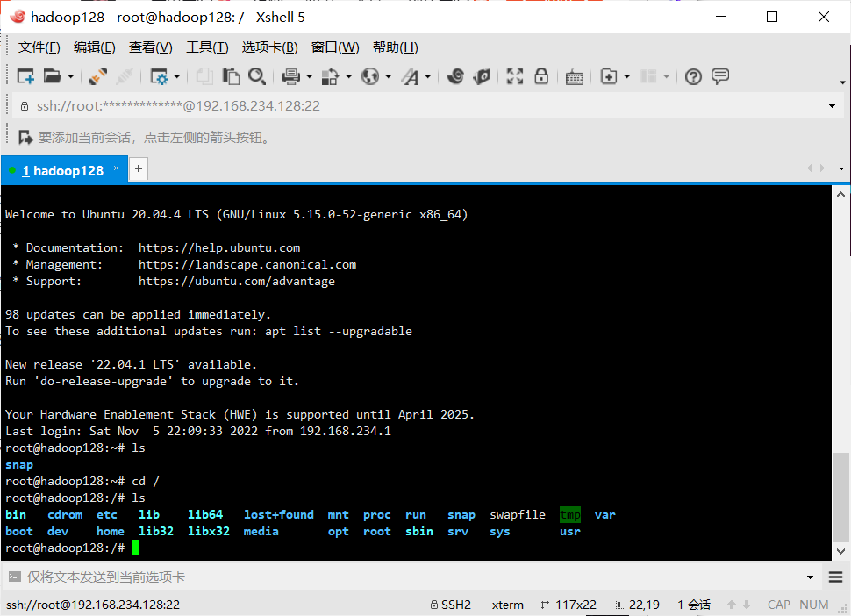Expand the font dropdown arrow

[x=428, y=77]
